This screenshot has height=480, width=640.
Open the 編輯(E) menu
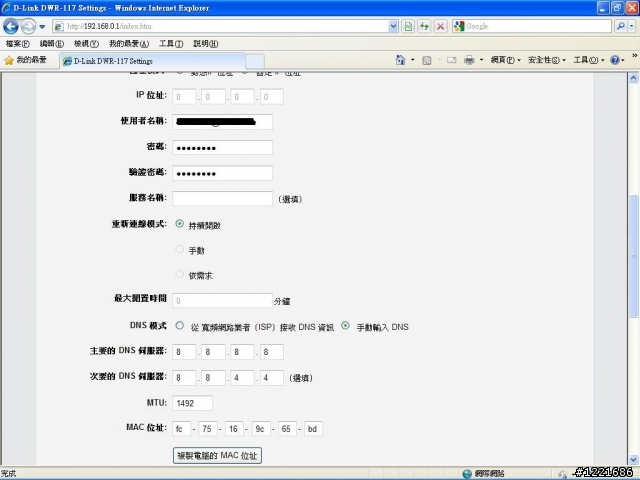click(52, 44)
